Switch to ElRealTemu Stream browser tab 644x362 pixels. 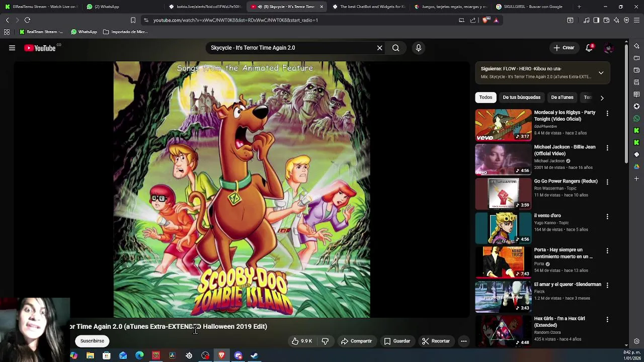click(41, 7)
